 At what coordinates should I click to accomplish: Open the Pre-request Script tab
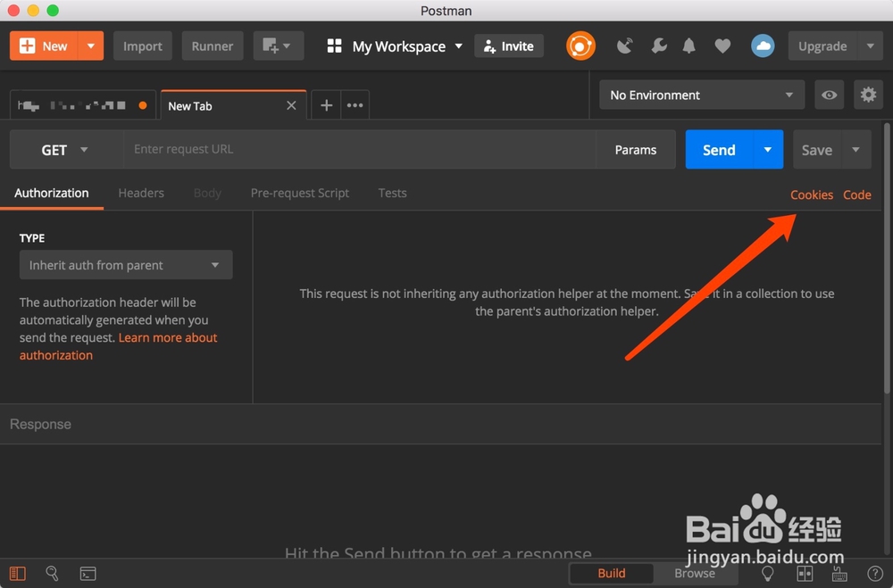tap(299, 193)
